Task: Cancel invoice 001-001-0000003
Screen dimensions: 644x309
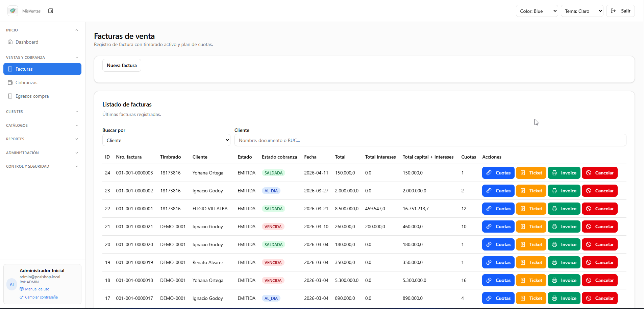Action: pyautogui.click(x=600, y=173)
